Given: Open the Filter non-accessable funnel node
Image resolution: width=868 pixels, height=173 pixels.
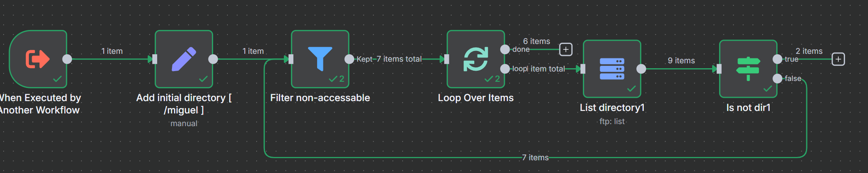Looking at the screenshot, I should (320, 59).
